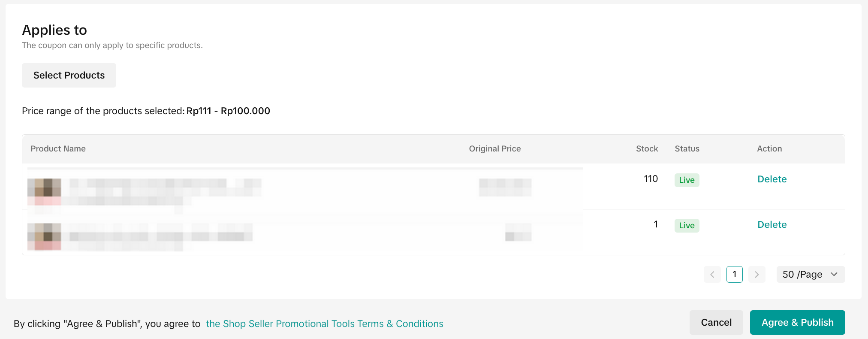Click the Live badge in first row

[x=687, y=180]
